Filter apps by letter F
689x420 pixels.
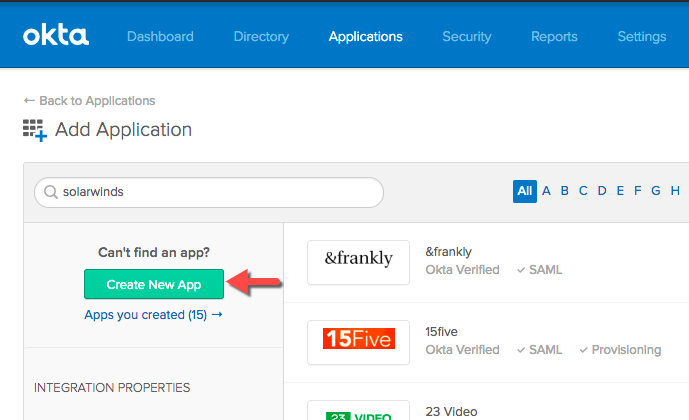[x=638, y=191]
